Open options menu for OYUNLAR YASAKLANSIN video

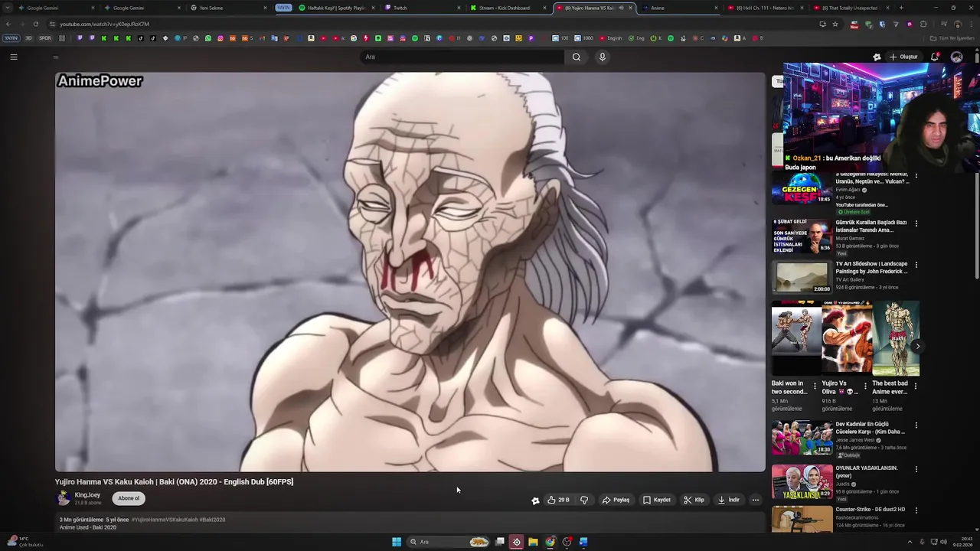916,468
